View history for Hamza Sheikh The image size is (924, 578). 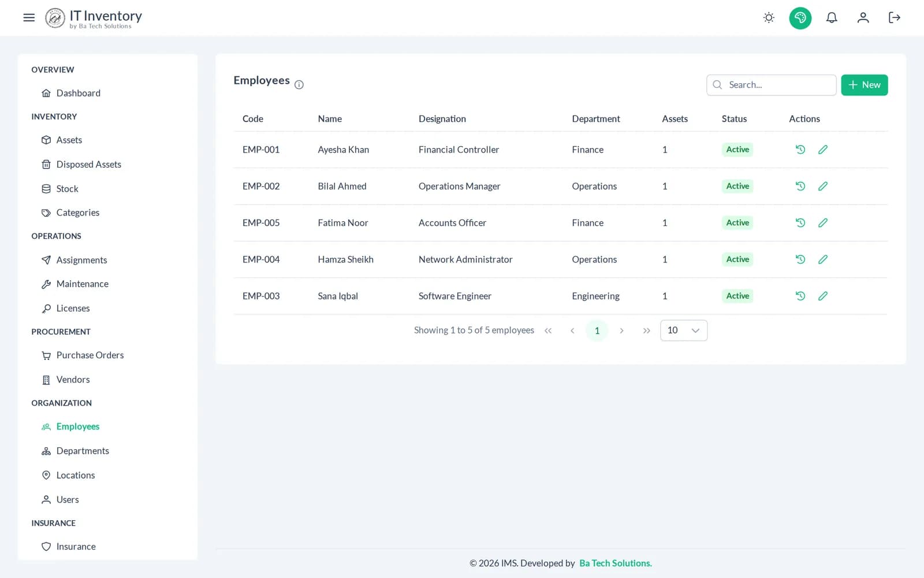(800, 260)
